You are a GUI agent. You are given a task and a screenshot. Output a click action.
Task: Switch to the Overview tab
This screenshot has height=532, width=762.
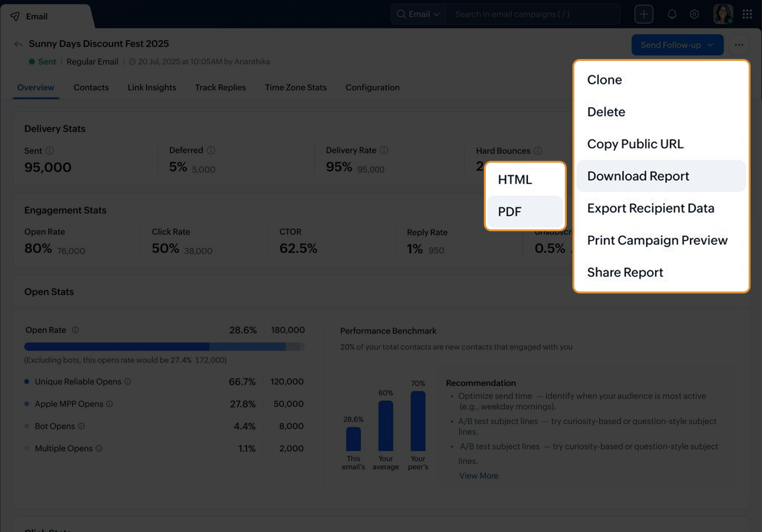click(x=36, y=88)
